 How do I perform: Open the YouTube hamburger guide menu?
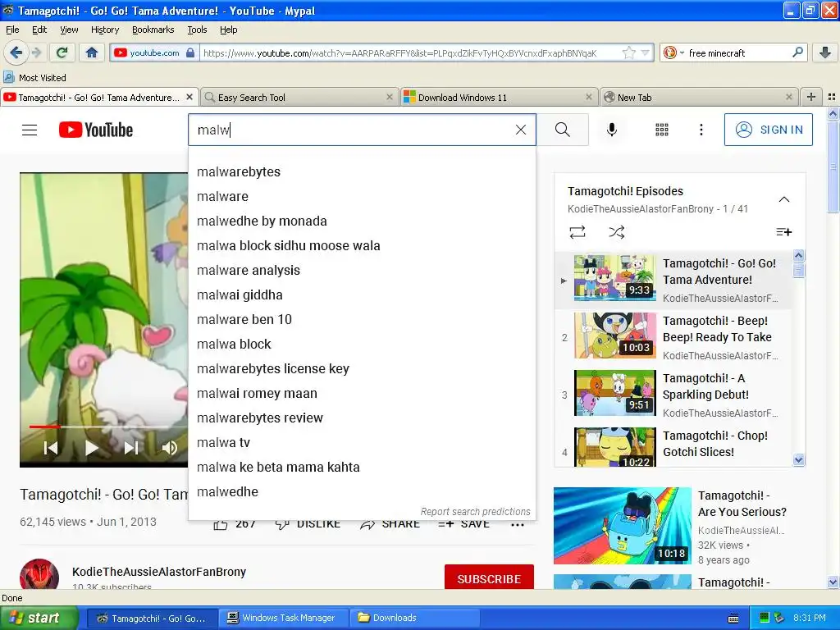pos(30,130)
